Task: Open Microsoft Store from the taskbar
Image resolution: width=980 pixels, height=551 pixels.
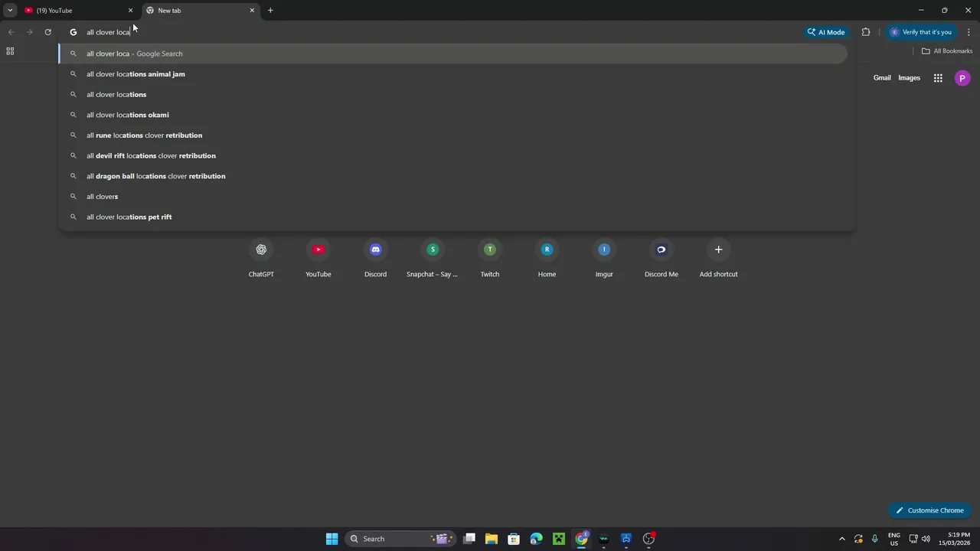Action: tap(514, 539)
